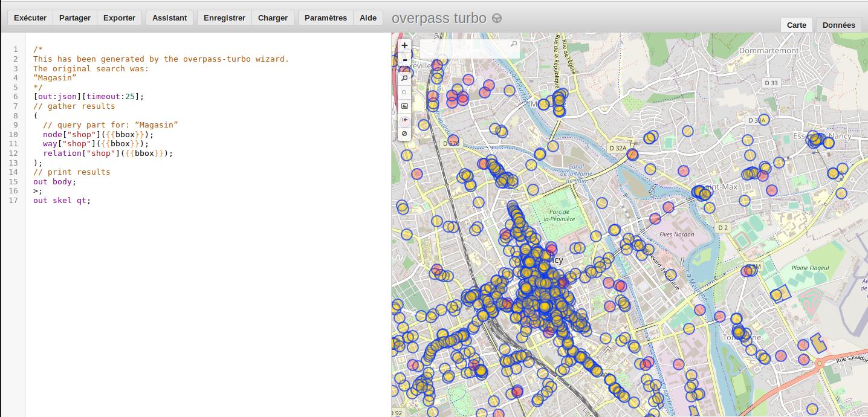Click line number 1 in gutter
Screen dimensions: 868x417
[16, 50]
